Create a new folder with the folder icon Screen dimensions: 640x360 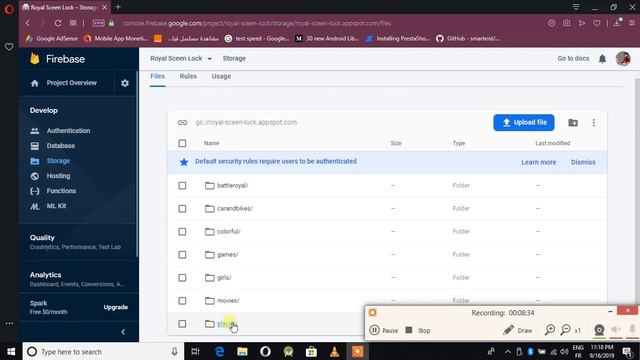tap(573, 122)
